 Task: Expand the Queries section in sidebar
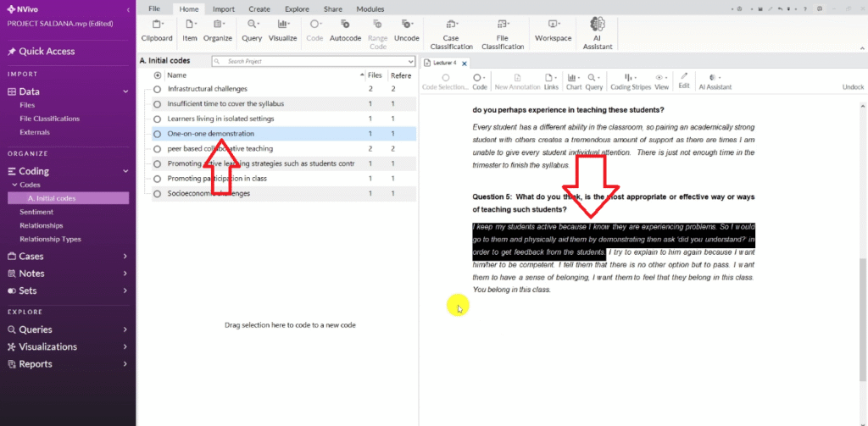tap(125, 329)
